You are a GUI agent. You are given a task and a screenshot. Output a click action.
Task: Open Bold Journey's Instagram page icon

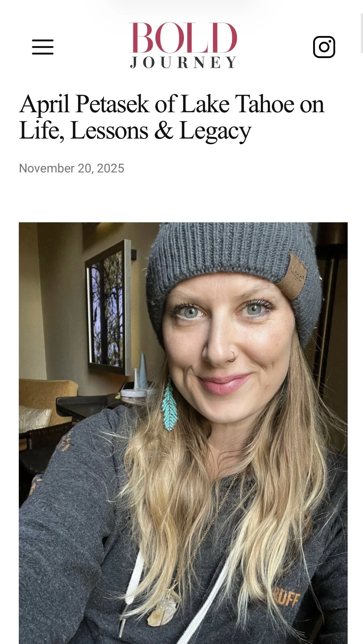324,47
